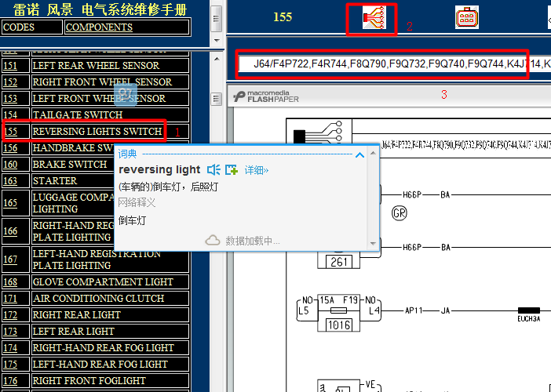The width and height of the screenshot is (551, 392).
Task: Open code 175 link
Action: (10, 365)
